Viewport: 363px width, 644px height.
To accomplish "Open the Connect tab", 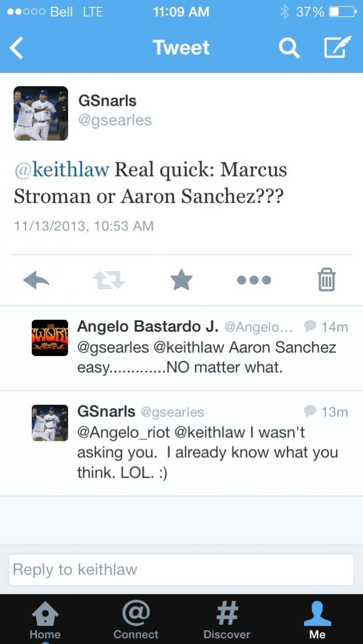I will pos(136,620).
